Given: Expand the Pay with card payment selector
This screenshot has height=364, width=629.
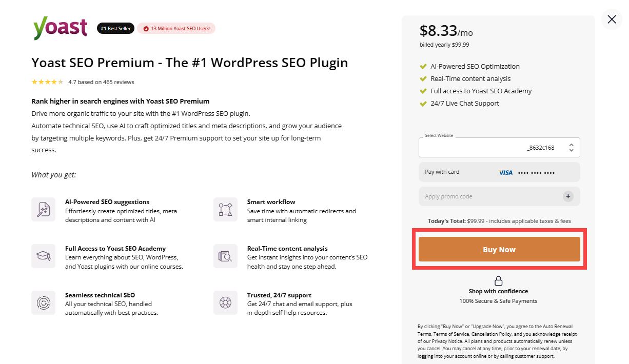Looking at the screenshot, I should pyautogui.click(x=499, y=172).
